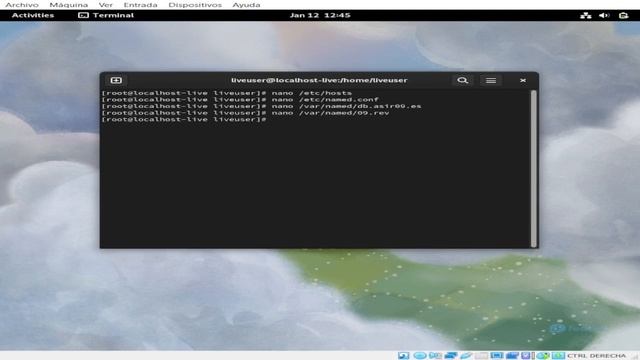The image size is (640, 360).
Task: Open terminal search with magnifier icon
Action: (462, 80)
